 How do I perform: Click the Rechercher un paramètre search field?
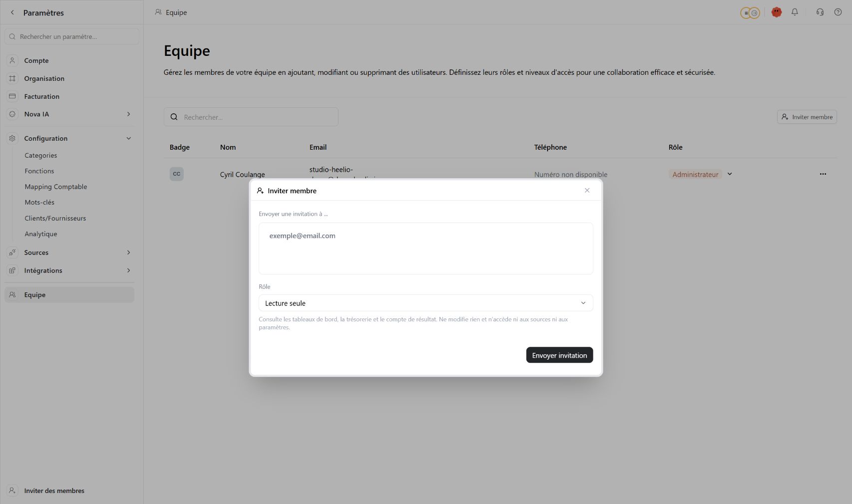(72, 36)
